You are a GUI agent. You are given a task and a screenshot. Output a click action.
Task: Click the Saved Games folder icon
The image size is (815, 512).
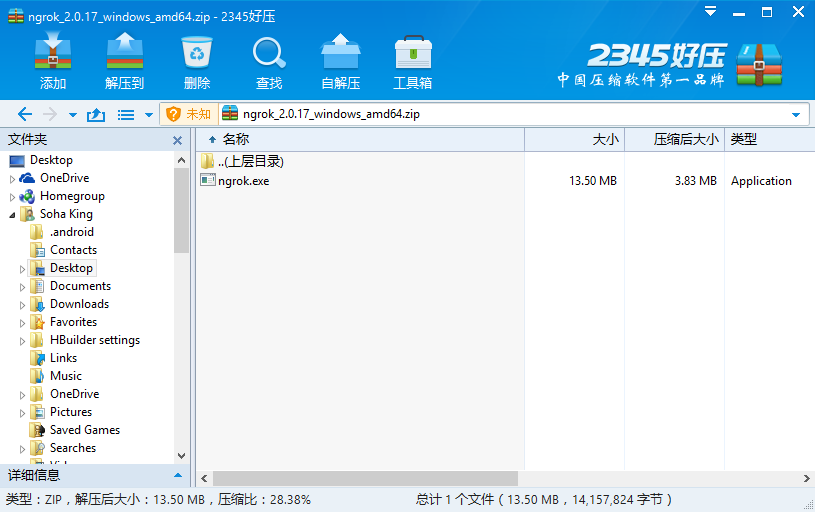[37, 430]
